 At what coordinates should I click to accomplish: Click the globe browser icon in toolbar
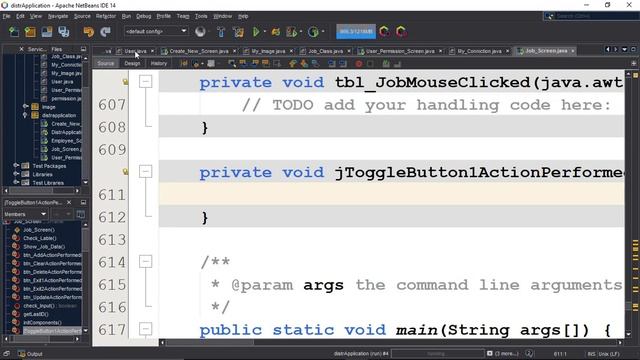click(x=200, y=31)
